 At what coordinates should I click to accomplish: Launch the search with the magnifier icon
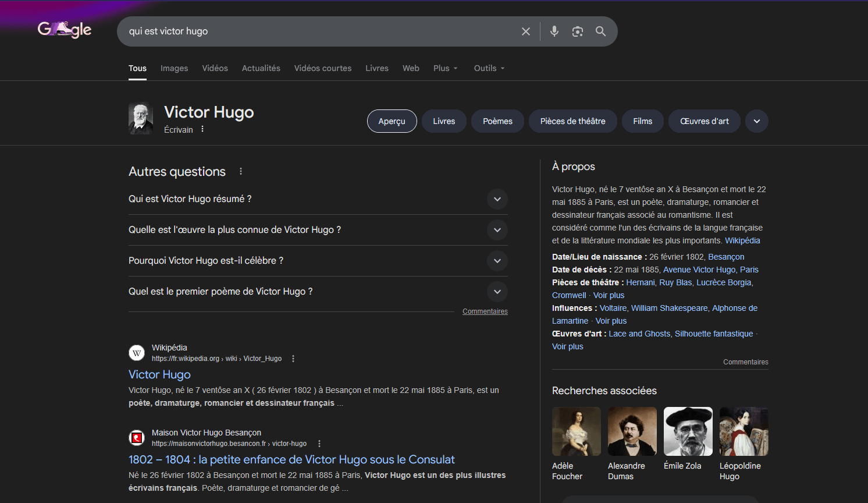pyautogui.click(x=600, y=31)
